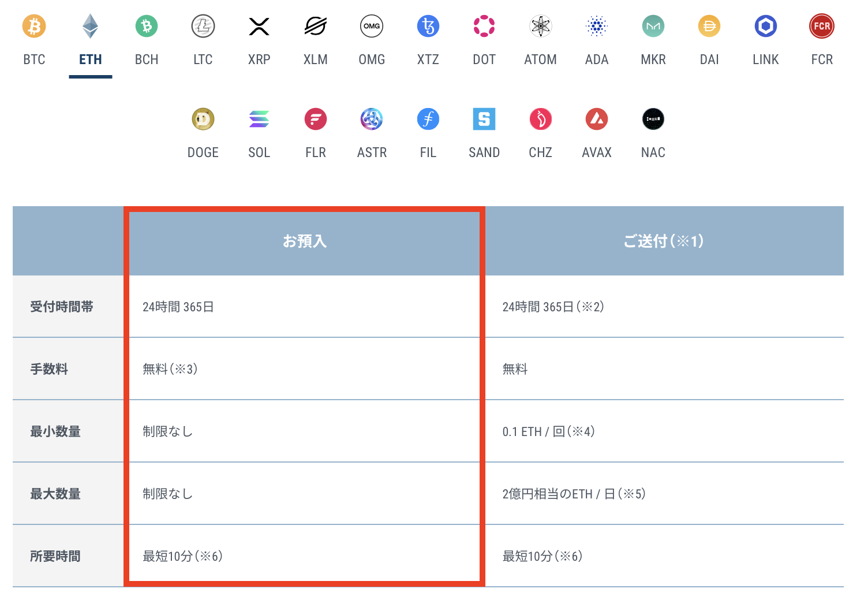The width and height of the screenshot is (868, 596).
Task: Open the Stellar XLM icon
Action: coord(316,26)
